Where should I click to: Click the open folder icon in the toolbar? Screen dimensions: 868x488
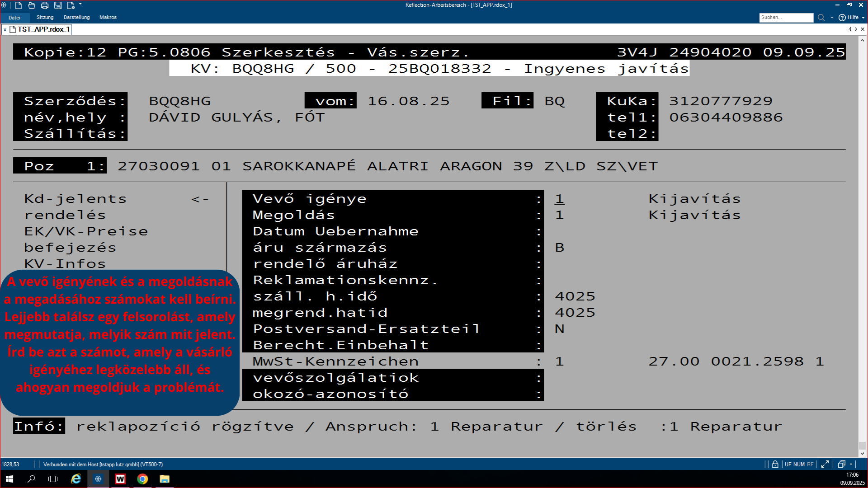32,5
